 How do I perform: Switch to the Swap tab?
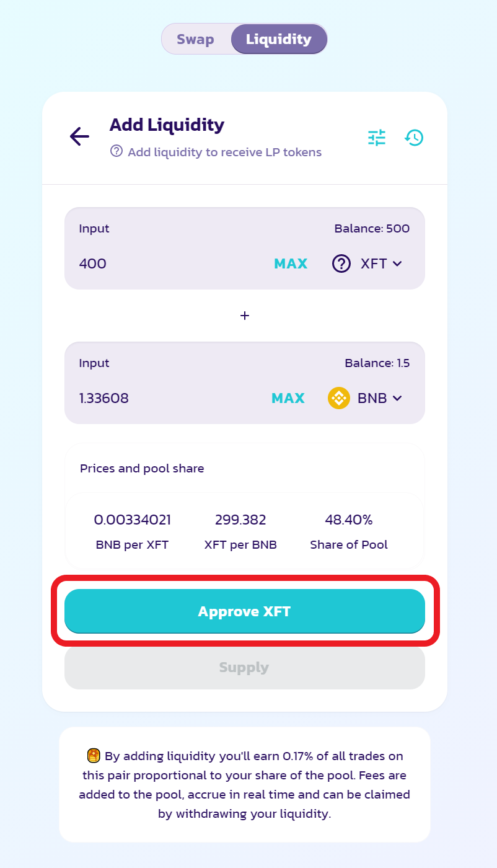(x=195, y=39)
